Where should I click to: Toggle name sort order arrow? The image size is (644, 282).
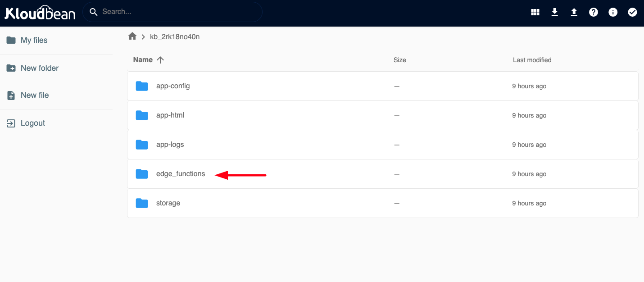click(x=160, y=60)
